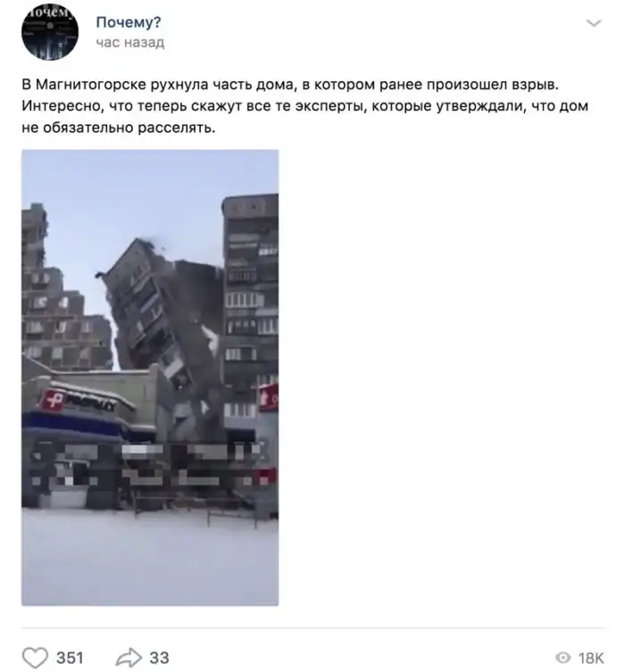The height and width of the screenshot is (672, 625).
Task: Click the pixelated area of the video
Action: (150, 467)
